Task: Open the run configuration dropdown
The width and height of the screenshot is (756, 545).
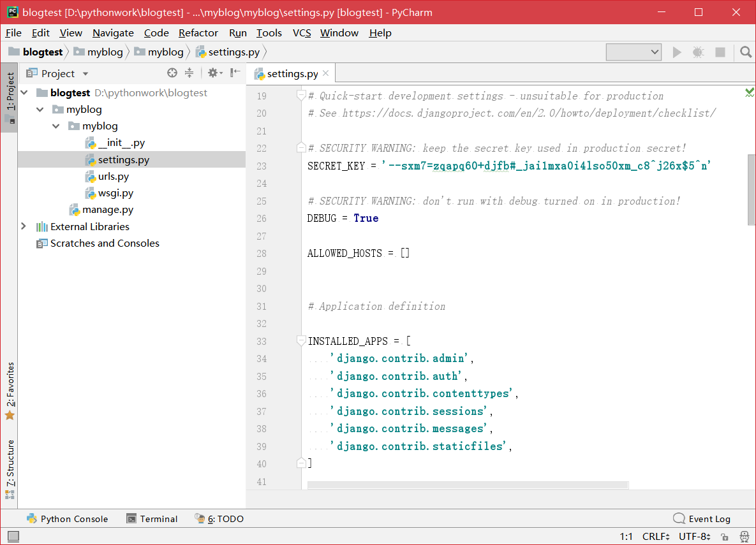Action: [634, 52]
